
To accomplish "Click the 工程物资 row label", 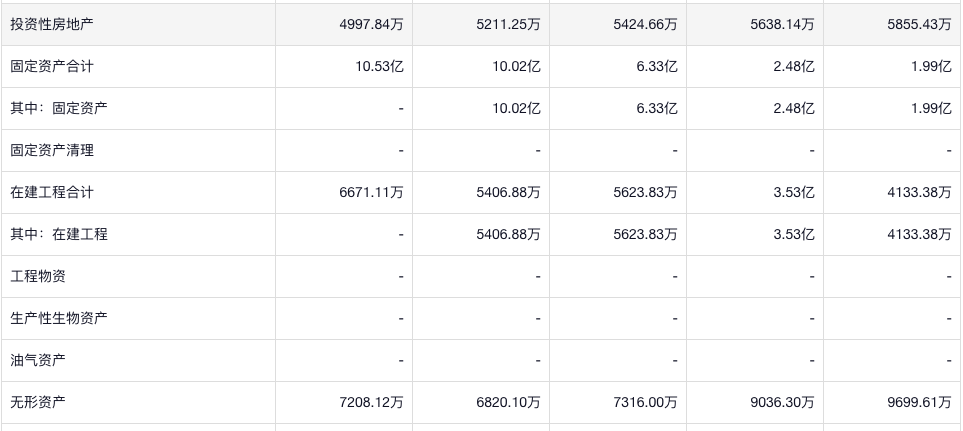I will 38,276.
